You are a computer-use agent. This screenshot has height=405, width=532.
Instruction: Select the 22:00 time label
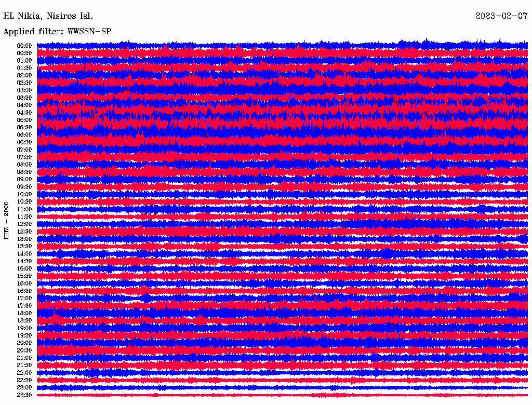24,373
